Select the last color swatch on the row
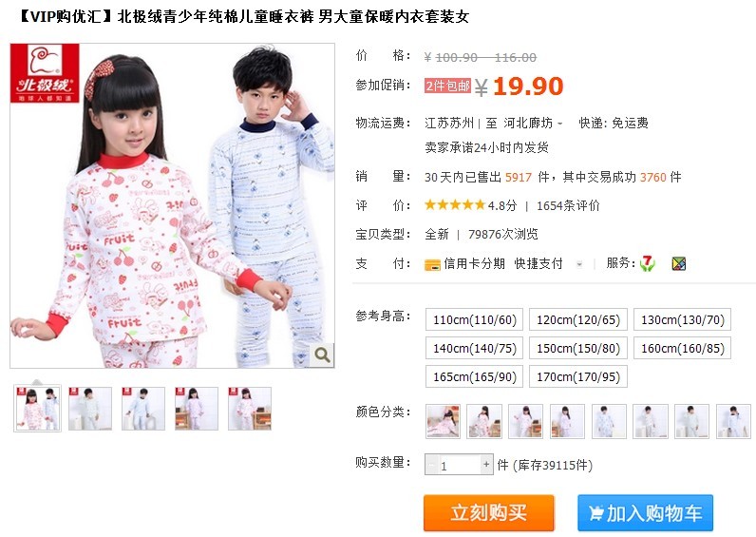Image resolution: width=756 pixels, height=537 pixels. [x=733, y=421]
